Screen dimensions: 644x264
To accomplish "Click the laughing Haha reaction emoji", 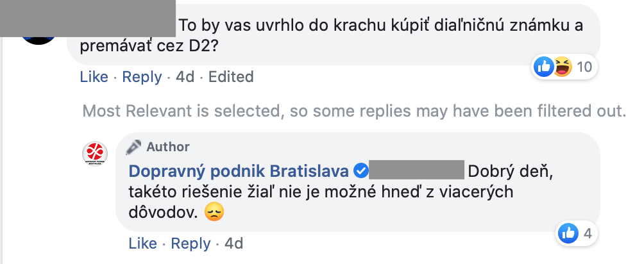I will 563,65.
